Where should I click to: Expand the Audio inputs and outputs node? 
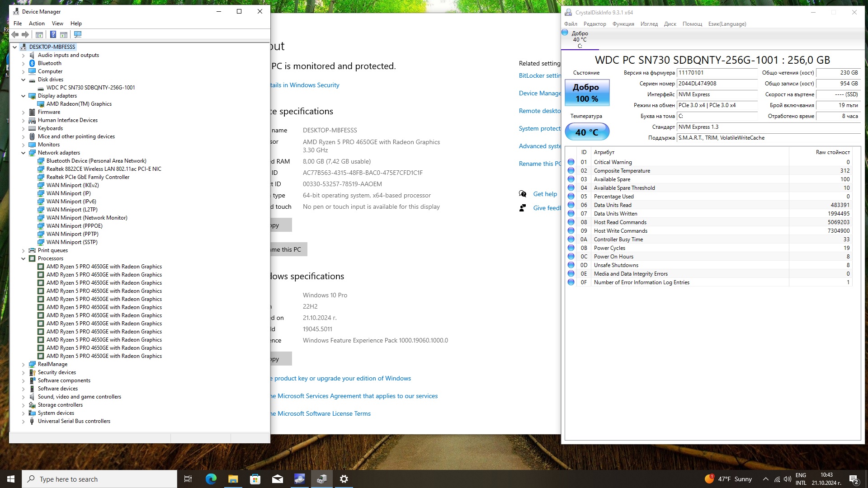pyautogui.click(x=24, y=55)
